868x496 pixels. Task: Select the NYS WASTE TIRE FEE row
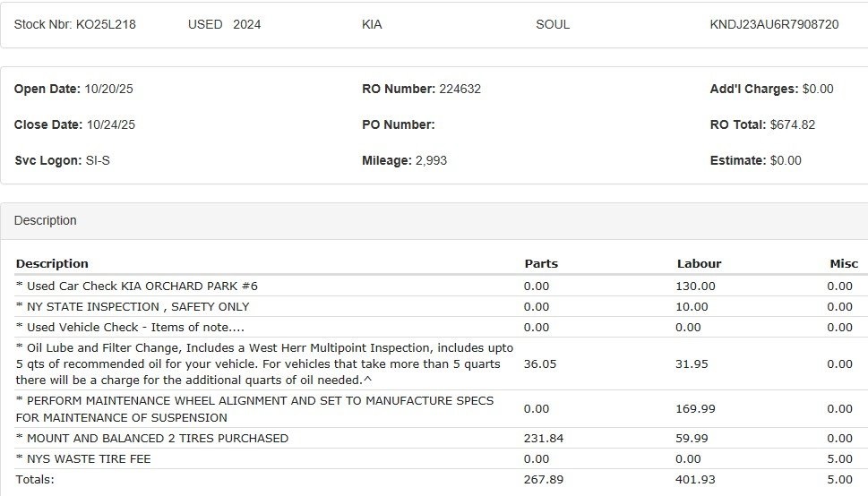(83, 458)
